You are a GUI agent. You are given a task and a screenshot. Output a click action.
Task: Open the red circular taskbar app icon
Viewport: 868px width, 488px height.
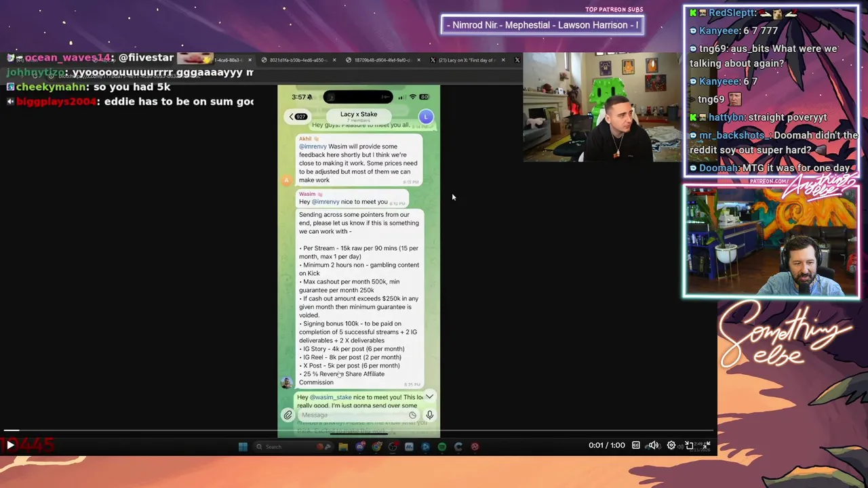coord(475,447)
